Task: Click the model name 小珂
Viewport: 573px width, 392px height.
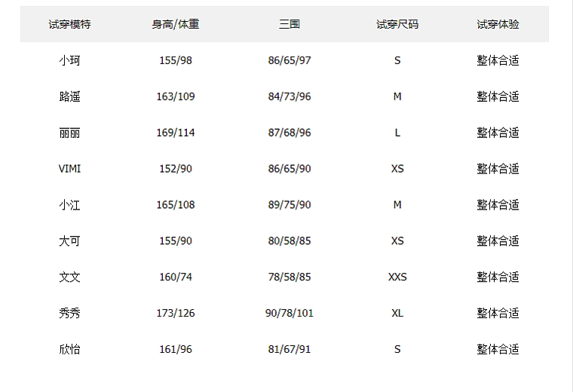Action: (69, 60)
